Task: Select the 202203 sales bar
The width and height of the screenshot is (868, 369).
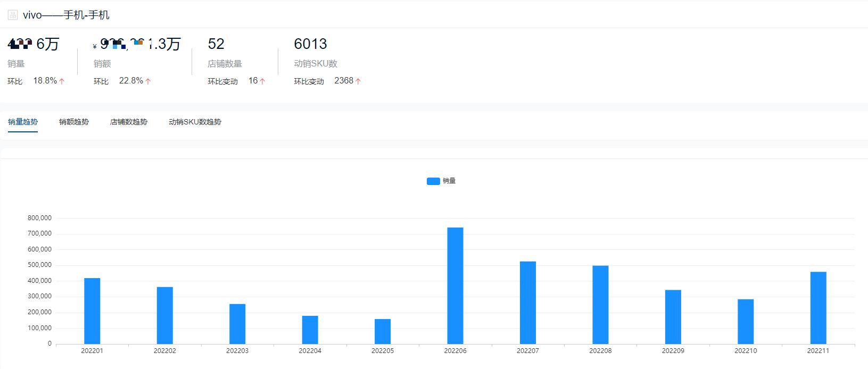Action: click(237, 324)
